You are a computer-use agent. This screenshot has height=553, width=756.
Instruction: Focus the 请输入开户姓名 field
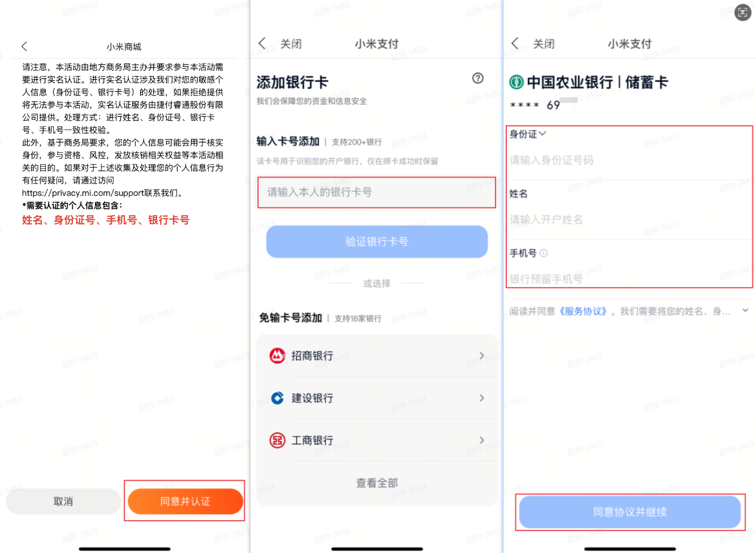tap(629, 220)
